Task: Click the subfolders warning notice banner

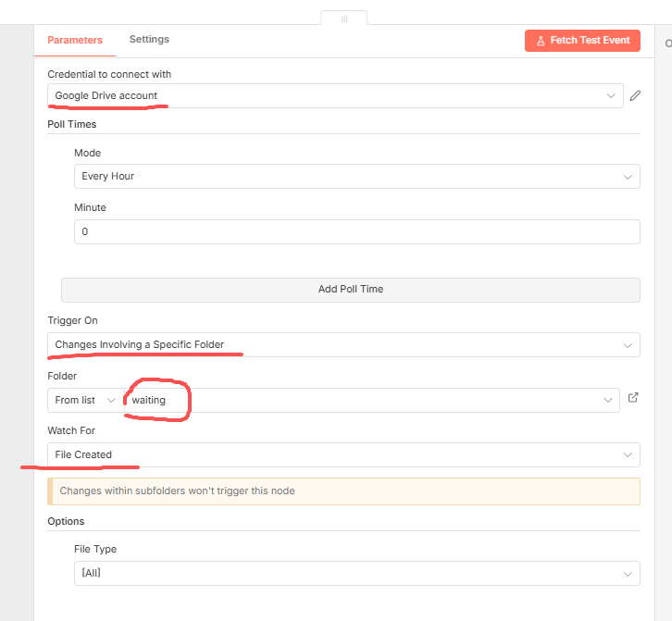Action: pyautogui.click(x=342, y=491)
